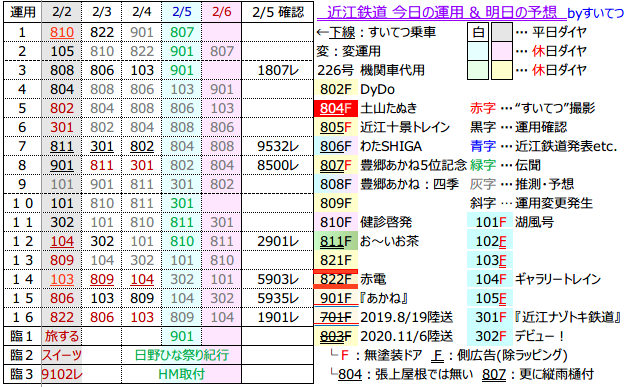
Task: Click the 2019.8/19陸送 note
Action: (x=406, y=317)
